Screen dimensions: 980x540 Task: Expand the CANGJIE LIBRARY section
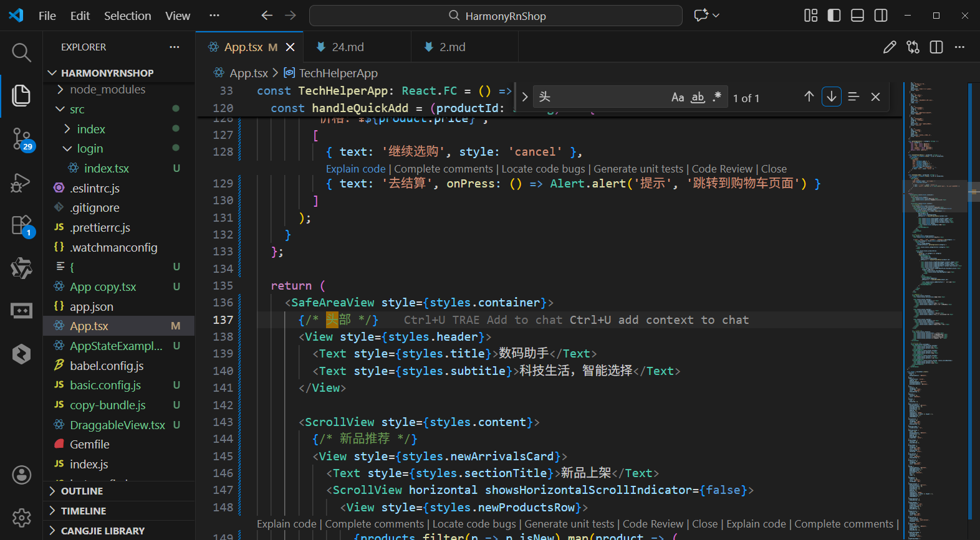tap(118, 531)
